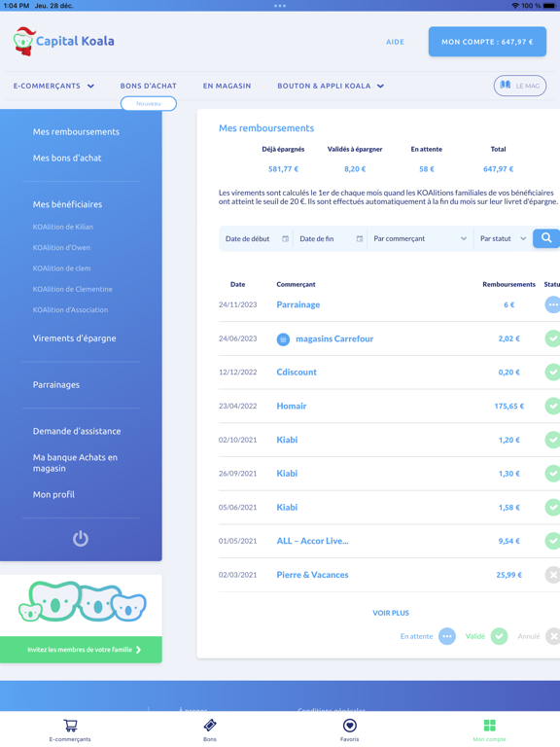Open KOAlition de clem
This screenshot has width=560, height=747.
(61, 268)
